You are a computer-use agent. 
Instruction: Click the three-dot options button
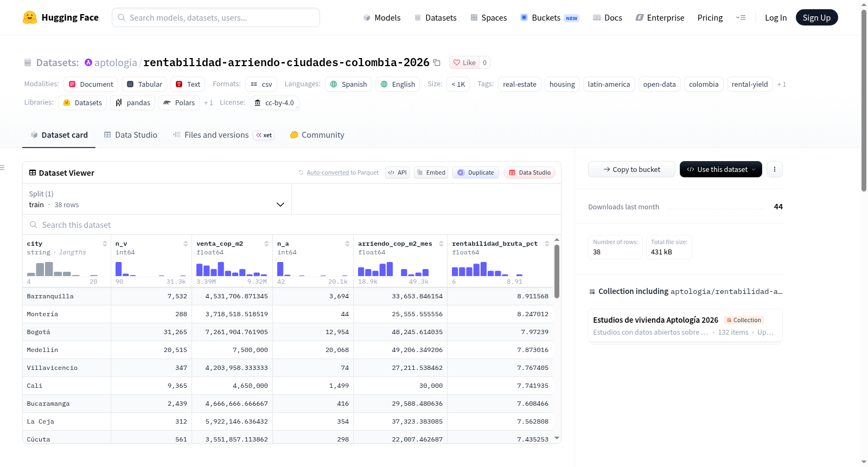pos(775,169)
